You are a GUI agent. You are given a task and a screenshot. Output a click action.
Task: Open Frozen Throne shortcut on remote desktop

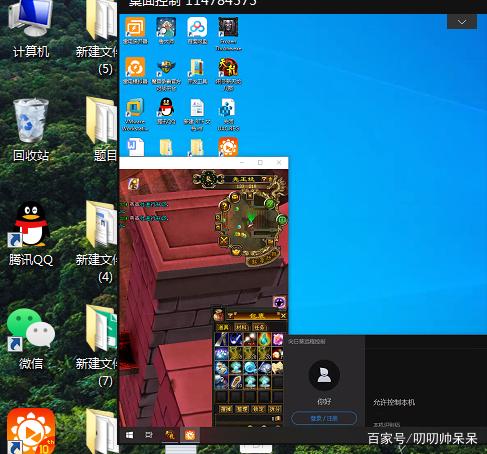[228, 34]
